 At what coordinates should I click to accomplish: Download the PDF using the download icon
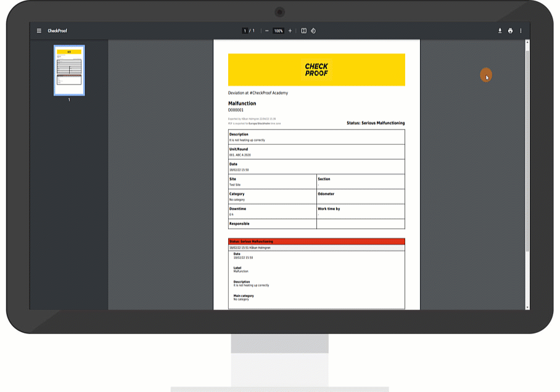[500, 31]
